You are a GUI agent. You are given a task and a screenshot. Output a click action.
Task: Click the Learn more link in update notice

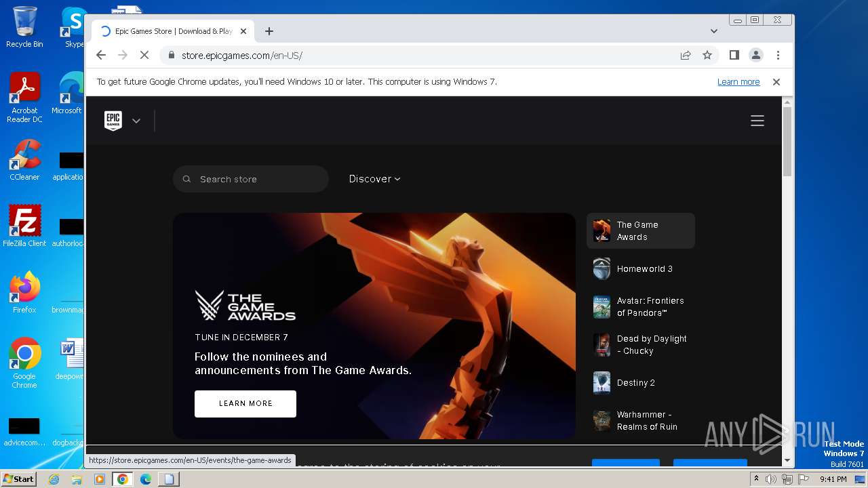tap(738, 82)
